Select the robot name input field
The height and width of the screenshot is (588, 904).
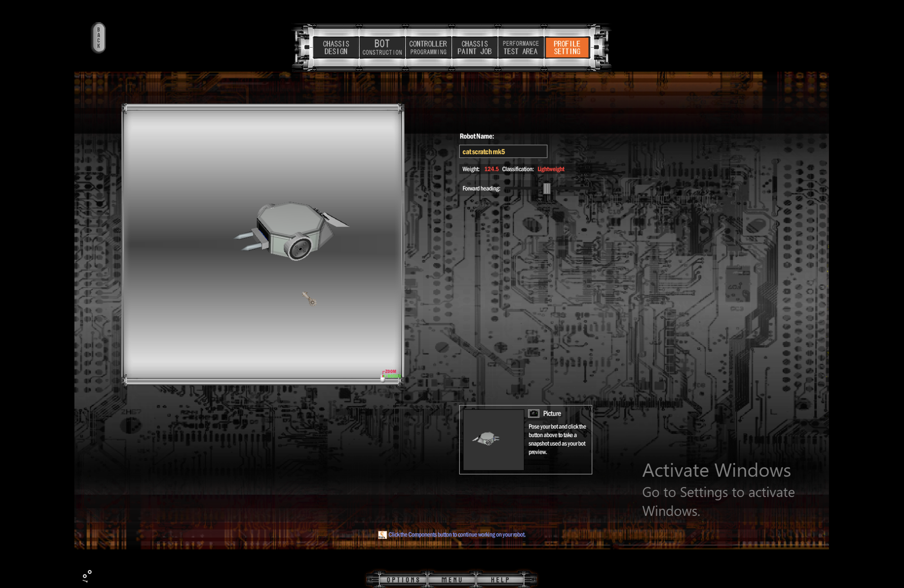coord(503,152)
